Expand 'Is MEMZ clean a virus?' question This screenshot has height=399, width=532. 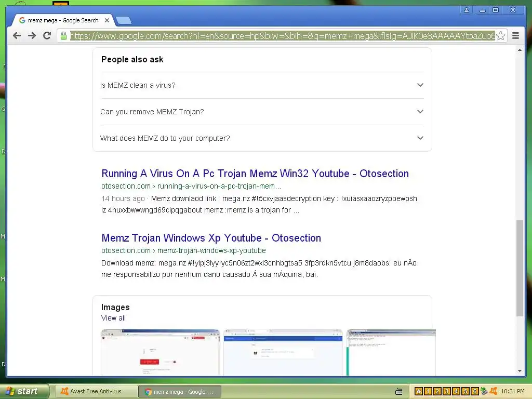click(x=262, y=85)
